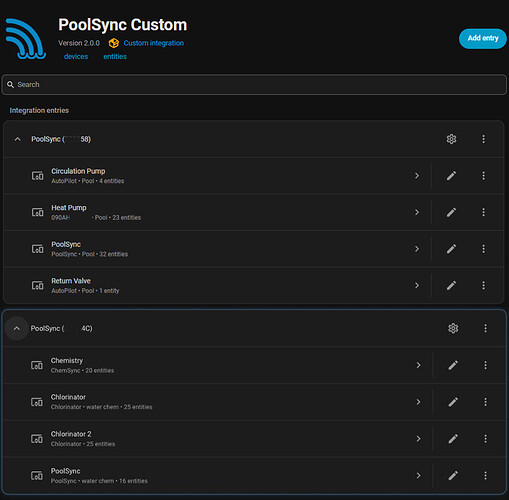Screen dimensions: 509x500
Task: Open three-dot menu for PoolSync 16 entities
Action: (x=485, y=476)
